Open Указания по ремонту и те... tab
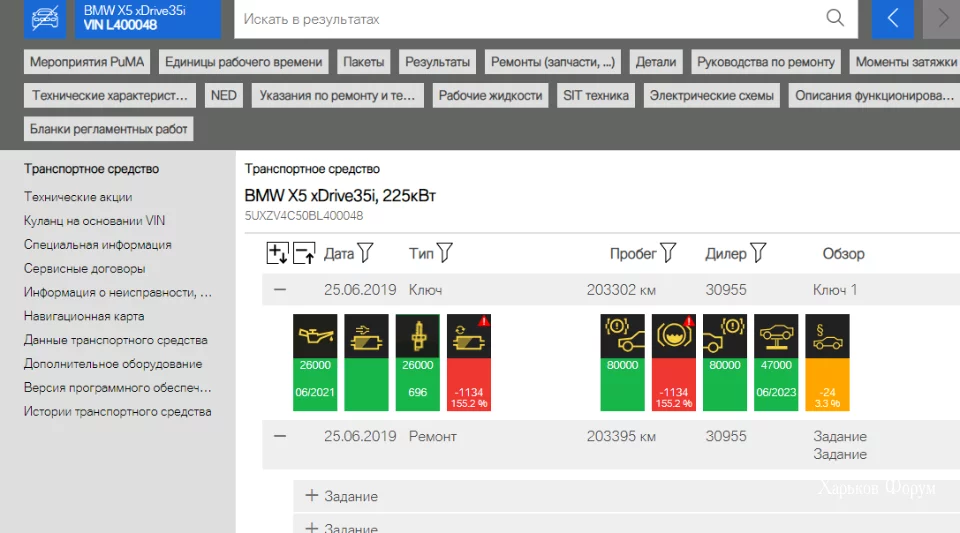 [337, 95]
